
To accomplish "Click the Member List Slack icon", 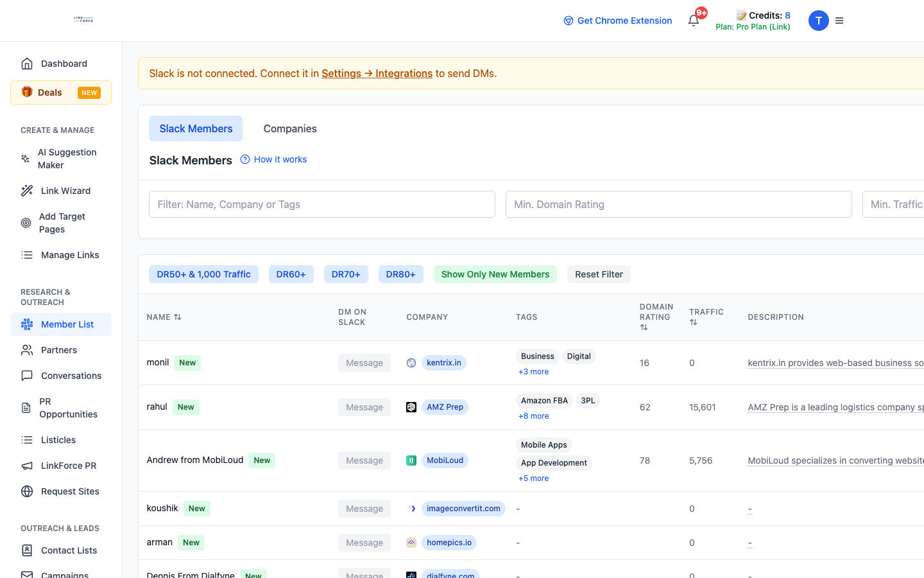I will click(27, 324).
